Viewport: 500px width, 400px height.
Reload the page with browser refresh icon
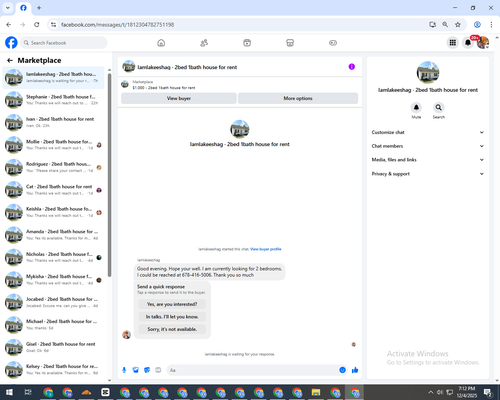pyautogui.click(x=37, y=25)
